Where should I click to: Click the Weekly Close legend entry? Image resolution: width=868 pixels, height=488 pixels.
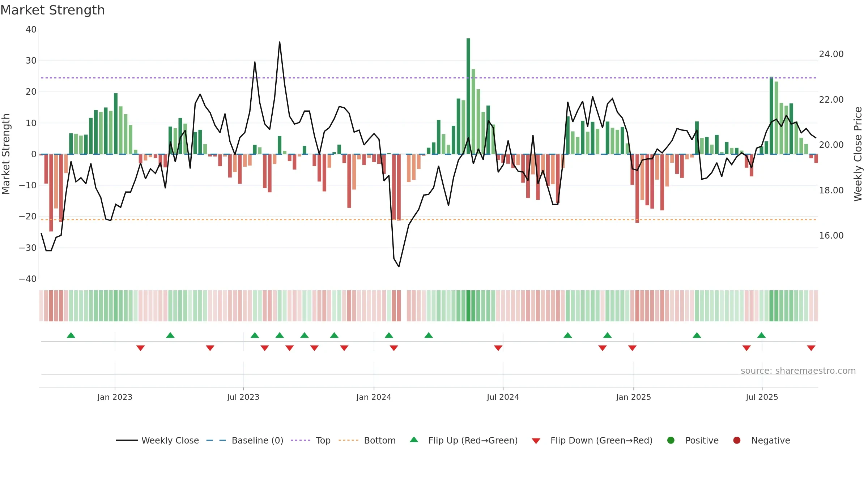point(157,440)
